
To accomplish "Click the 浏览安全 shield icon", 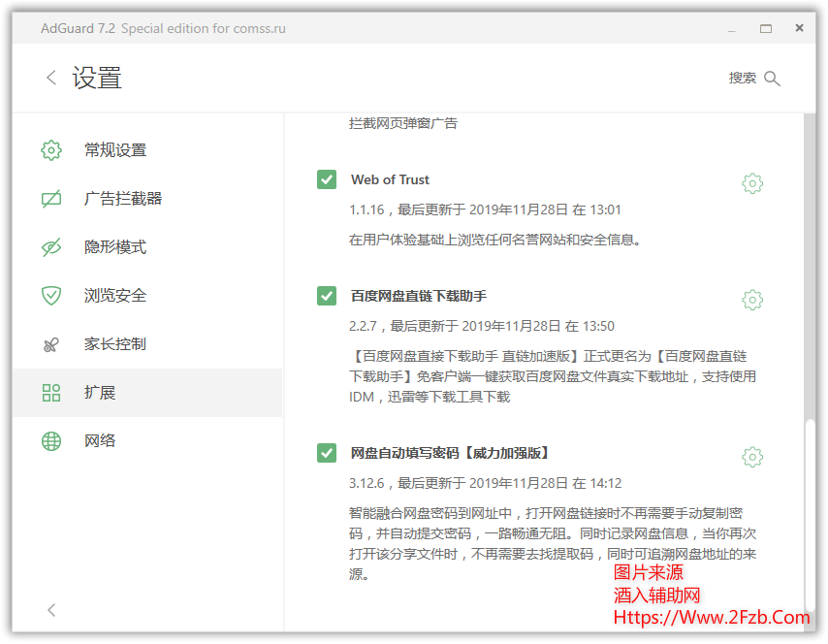I will coord(51,295).
